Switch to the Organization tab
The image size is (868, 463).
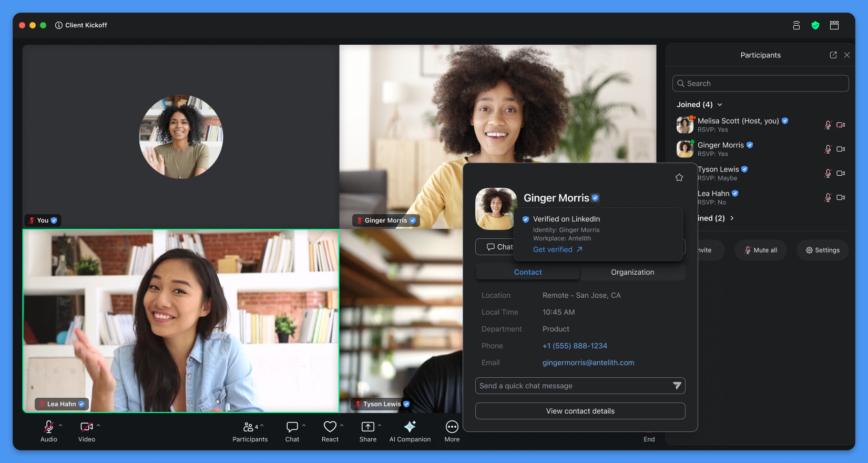click(x=632, y=272)
